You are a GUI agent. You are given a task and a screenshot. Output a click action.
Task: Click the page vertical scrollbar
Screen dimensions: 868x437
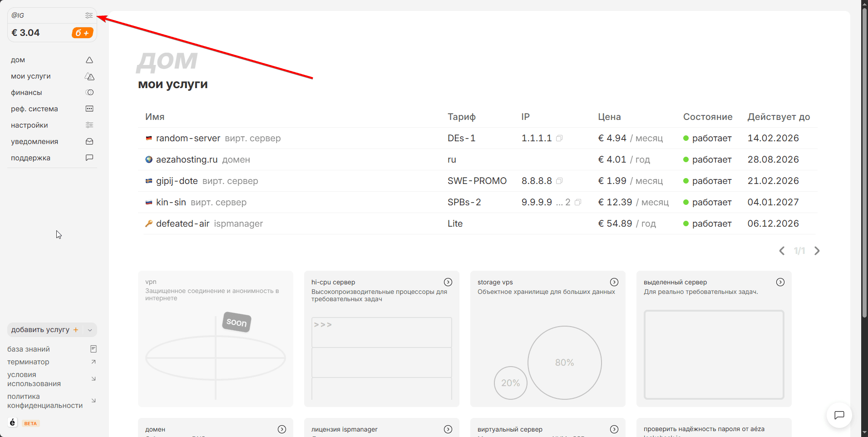(x=864, y=182)
